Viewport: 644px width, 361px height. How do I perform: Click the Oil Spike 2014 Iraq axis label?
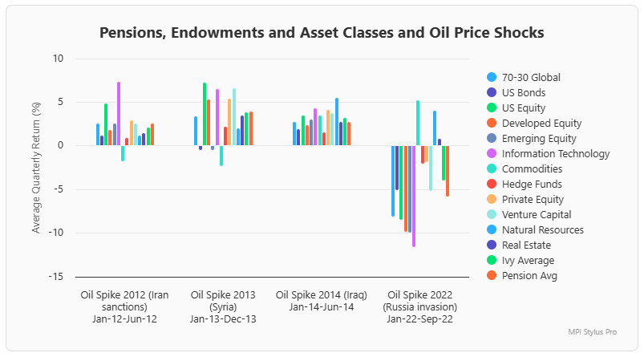coord(322,301)
